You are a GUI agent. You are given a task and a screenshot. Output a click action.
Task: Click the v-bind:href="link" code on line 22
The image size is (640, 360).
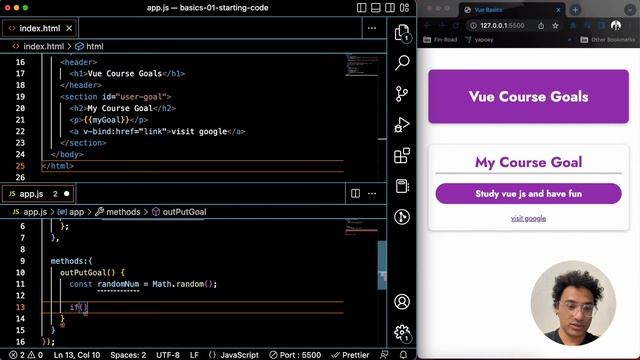[125, 131]
